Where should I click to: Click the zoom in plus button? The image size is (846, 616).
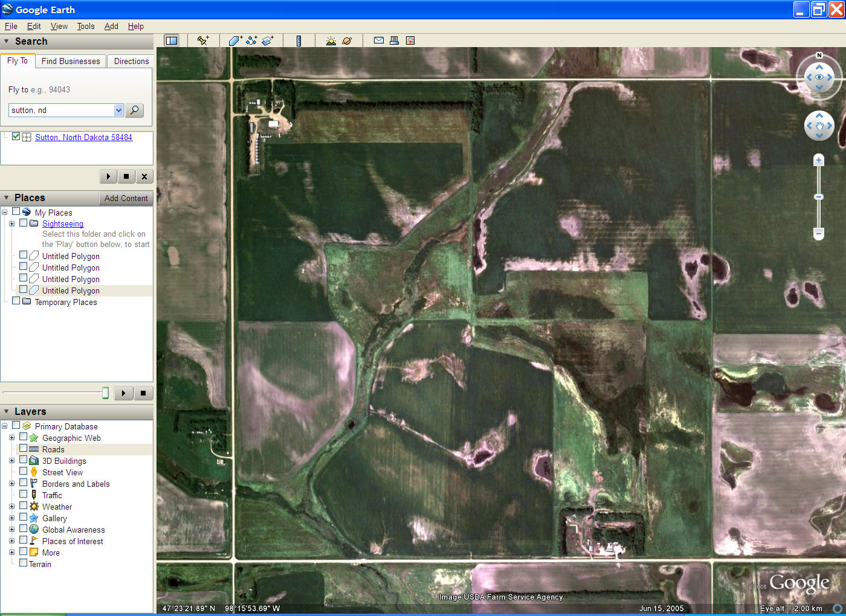click(x=819, y=160)
